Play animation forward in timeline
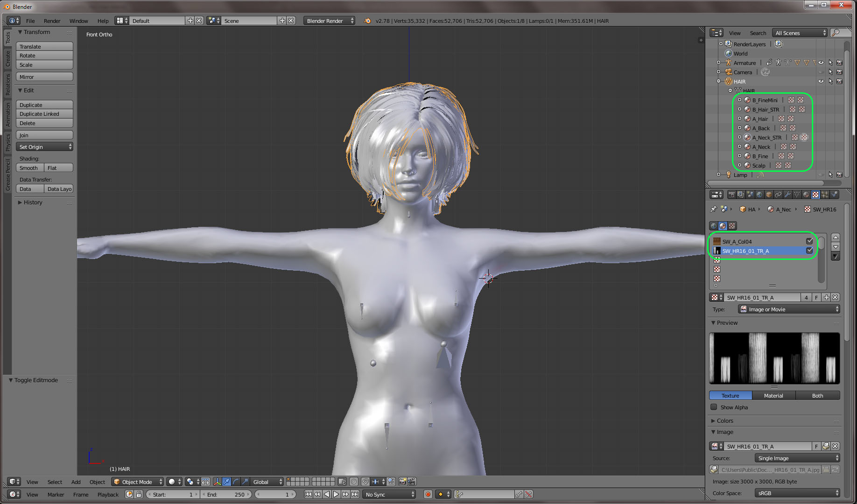 click(336, 494)
